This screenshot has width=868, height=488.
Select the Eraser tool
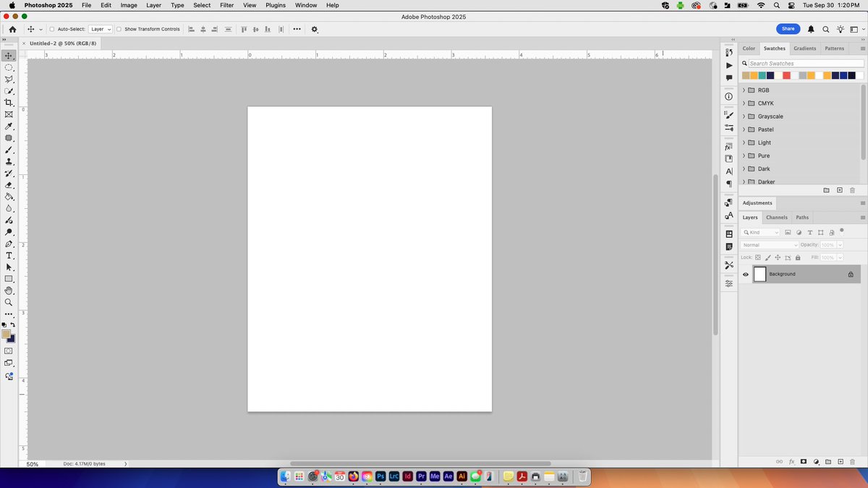point(9,185)
